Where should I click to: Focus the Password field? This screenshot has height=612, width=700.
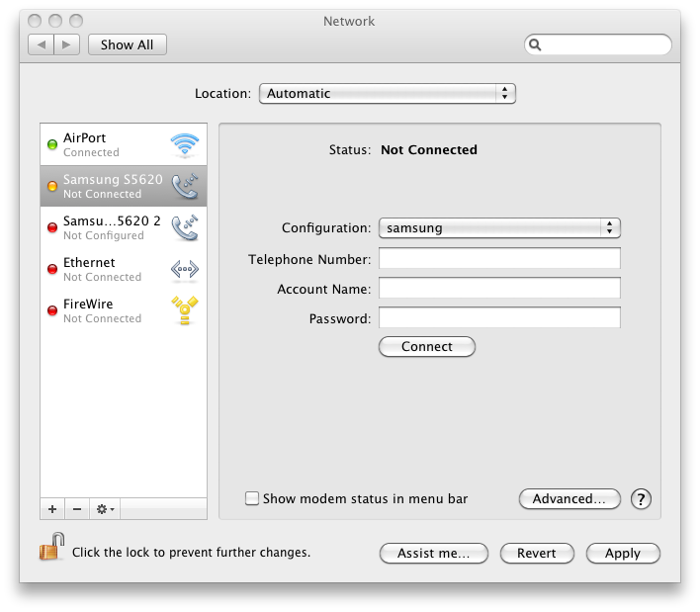(499, 317)
